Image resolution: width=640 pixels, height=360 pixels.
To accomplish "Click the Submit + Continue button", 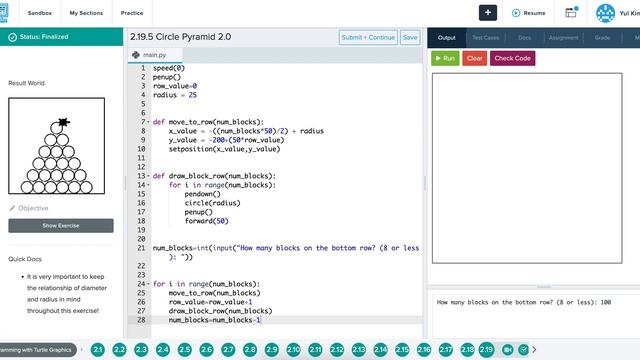I will coord(368,38).
